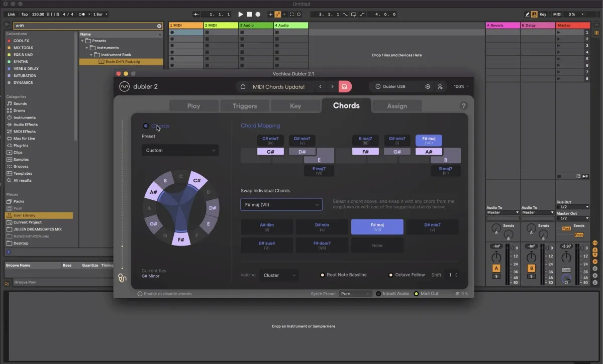Screen dimensions: 603x364
Task: Open the Dubler user account icon
Action: pos(440,86)
